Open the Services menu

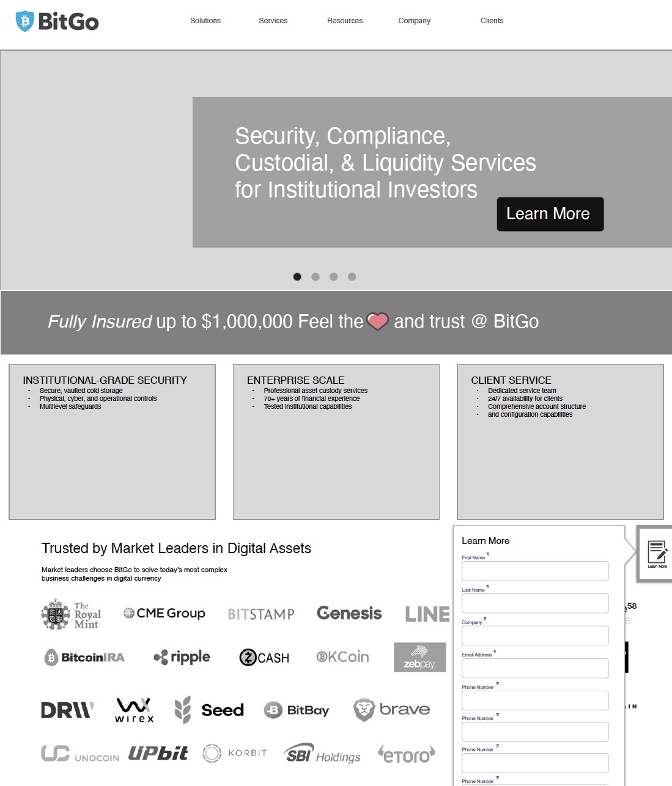(x=273, y=21)
